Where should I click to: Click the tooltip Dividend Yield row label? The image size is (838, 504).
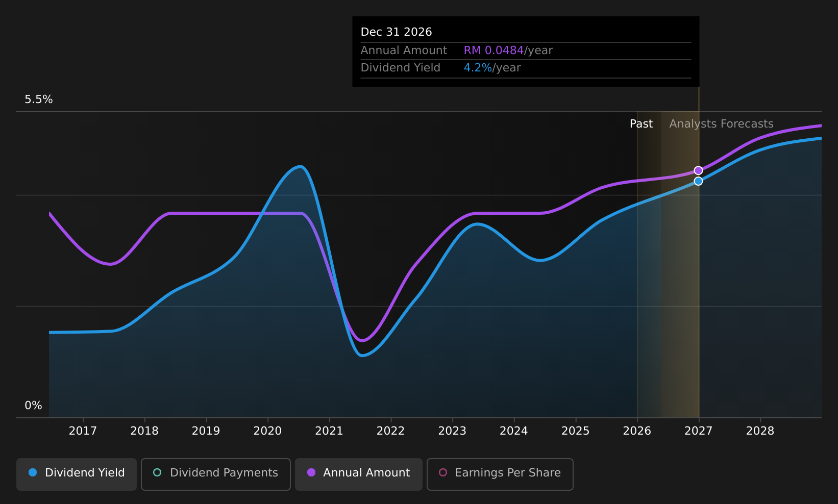[x=400, y=68]
